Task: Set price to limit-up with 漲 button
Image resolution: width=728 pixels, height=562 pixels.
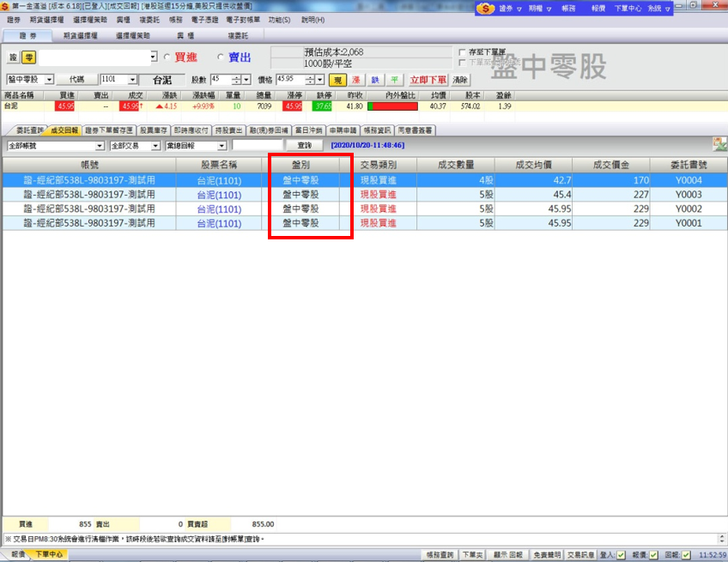Action: 357,80
